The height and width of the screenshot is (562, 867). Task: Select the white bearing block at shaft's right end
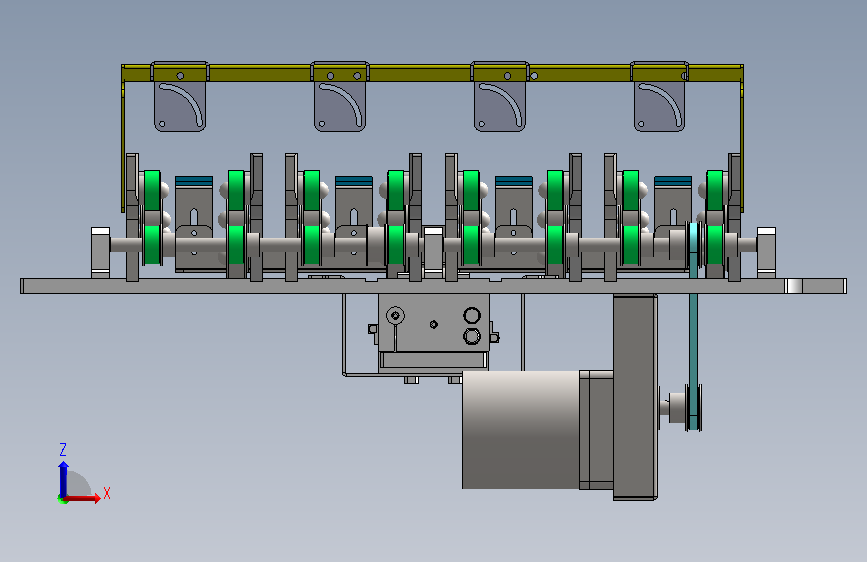(x=766, y=252)
